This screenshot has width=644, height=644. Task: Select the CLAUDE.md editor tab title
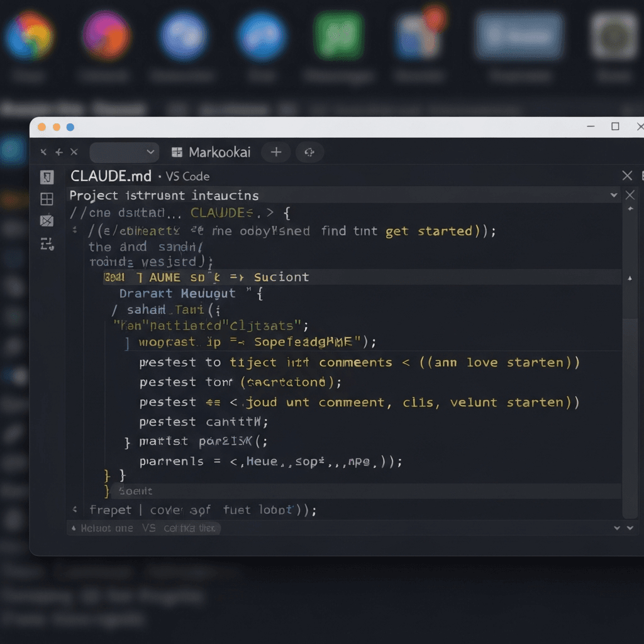111,176
